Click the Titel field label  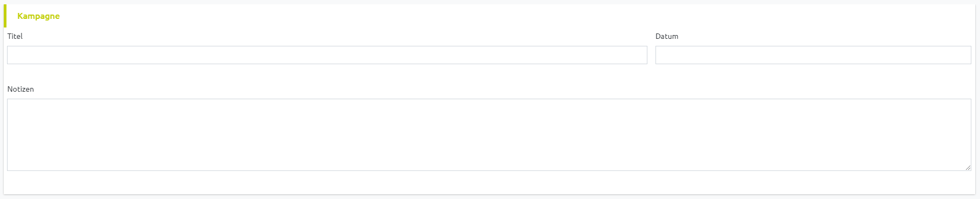point(15,36)
